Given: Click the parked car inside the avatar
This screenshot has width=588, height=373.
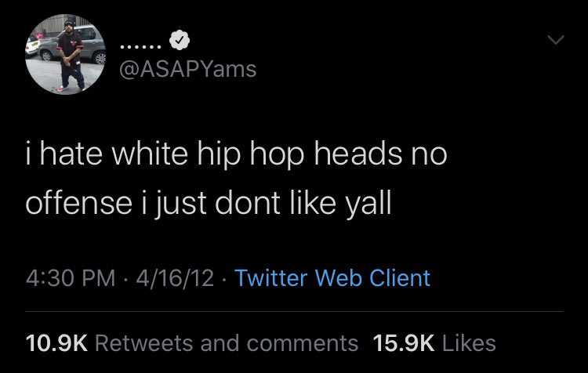Looking at the screenshot, I should [89, 45].
